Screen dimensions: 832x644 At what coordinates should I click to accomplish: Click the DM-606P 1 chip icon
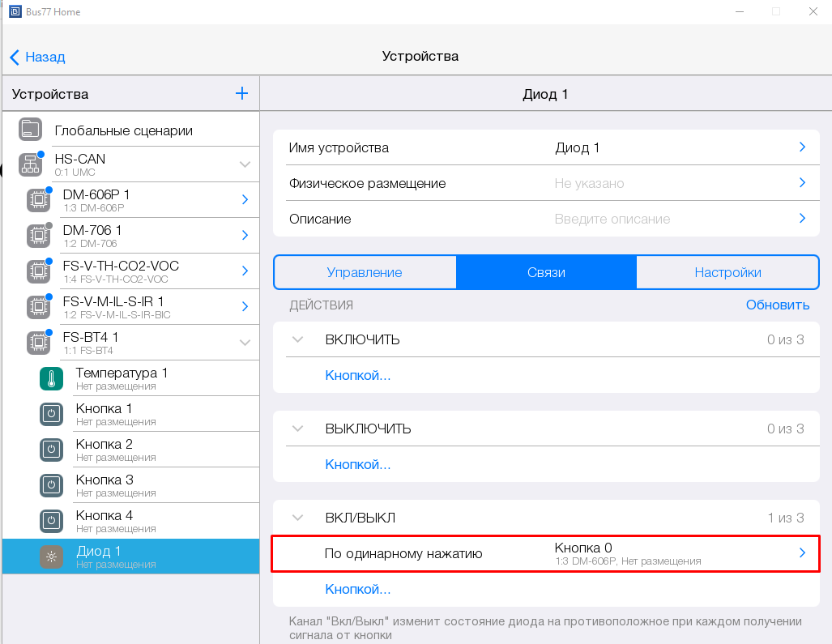[37, 200]
